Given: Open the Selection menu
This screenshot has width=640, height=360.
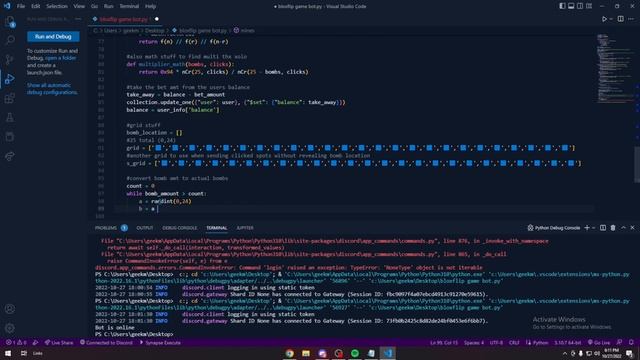Looking at the screenshot, I should point(57,6).
